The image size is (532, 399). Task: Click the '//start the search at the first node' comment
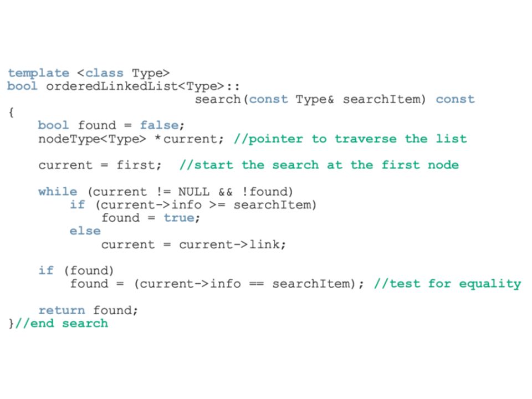(x=319, y=165)
